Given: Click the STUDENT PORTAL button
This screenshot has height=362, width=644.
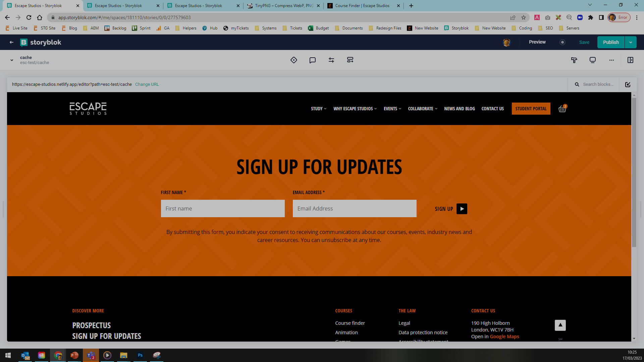Looking at the screenshot, I should (x=531, y=109).
